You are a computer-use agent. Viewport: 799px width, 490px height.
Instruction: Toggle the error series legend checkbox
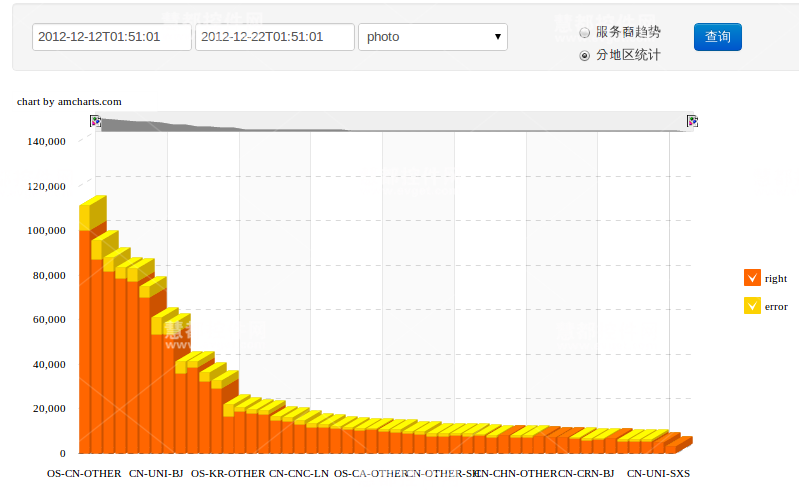pyautogui.click(x=752, y=306)
